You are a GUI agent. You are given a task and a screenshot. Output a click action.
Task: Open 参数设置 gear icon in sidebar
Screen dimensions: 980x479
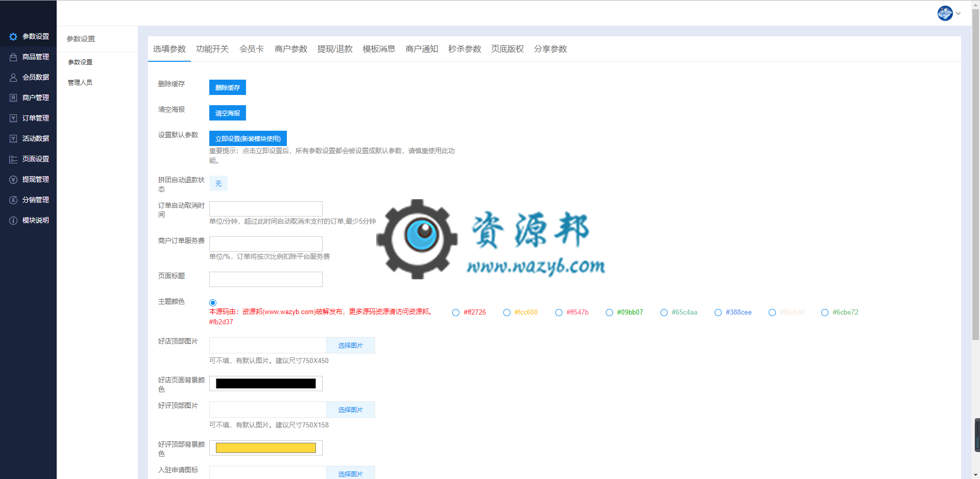point(13,37)
